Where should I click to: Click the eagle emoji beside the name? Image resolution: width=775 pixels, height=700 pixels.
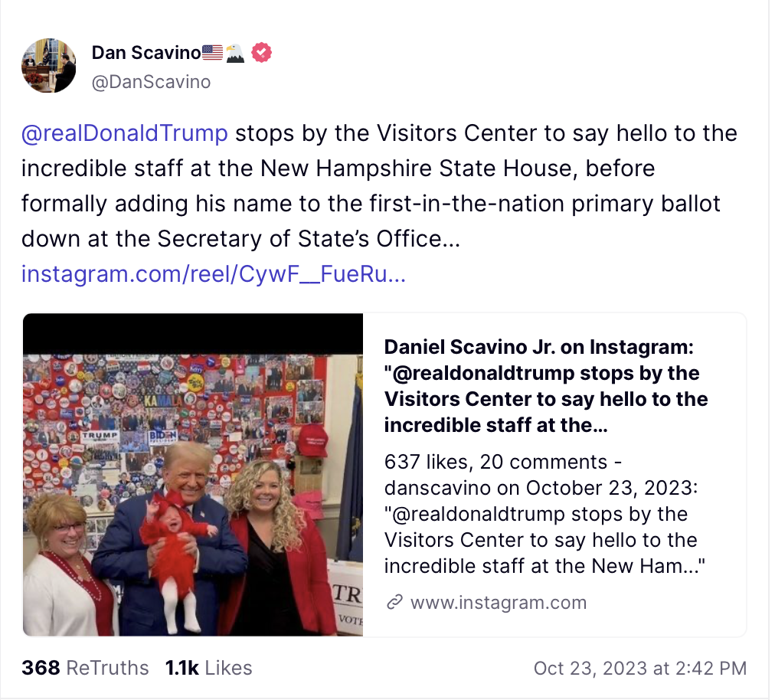[x=235, y=53]
